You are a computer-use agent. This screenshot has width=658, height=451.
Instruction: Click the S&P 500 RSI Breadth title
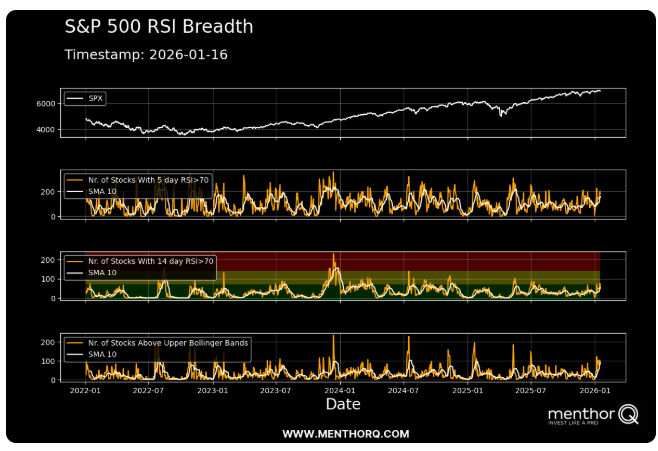click(x=158, y=27)
